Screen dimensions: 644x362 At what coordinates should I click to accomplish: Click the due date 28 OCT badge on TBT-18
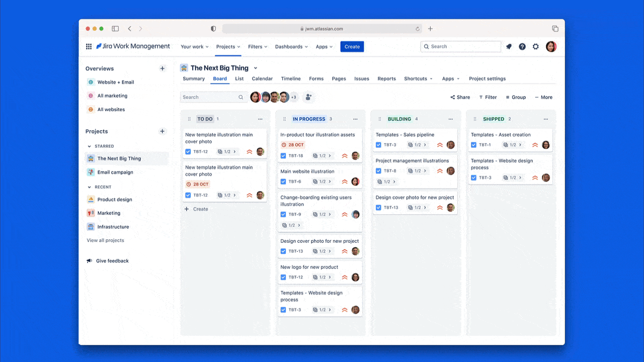(292, 145)
